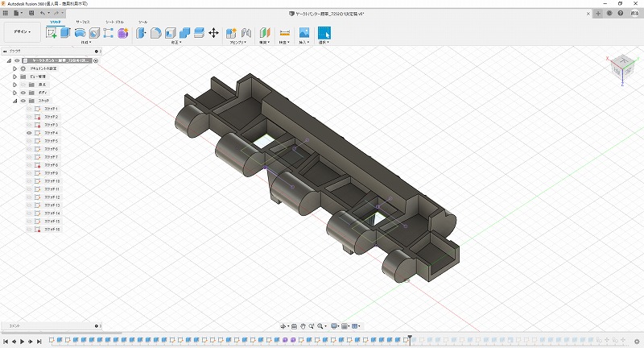
Task: Show hidden sketch スケッチ1 with eye icon
Action: (29, 109)
